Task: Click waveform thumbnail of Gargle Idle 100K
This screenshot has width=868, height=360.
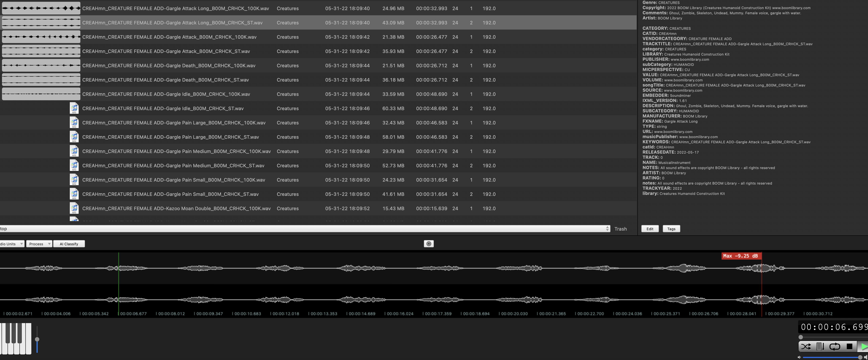Action: [41, 94]
